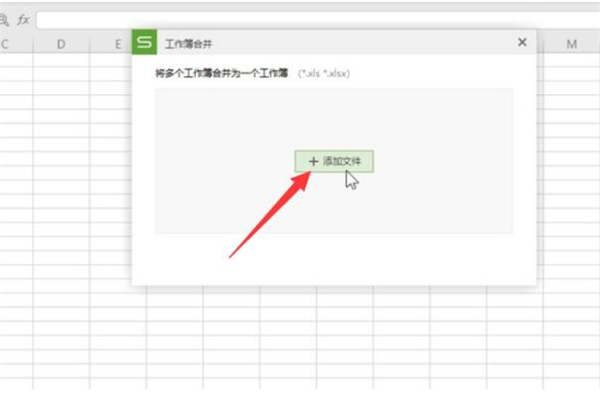Click the plus icon on 添加文件
The image size is (600, 397).
[x=313, y=162]
